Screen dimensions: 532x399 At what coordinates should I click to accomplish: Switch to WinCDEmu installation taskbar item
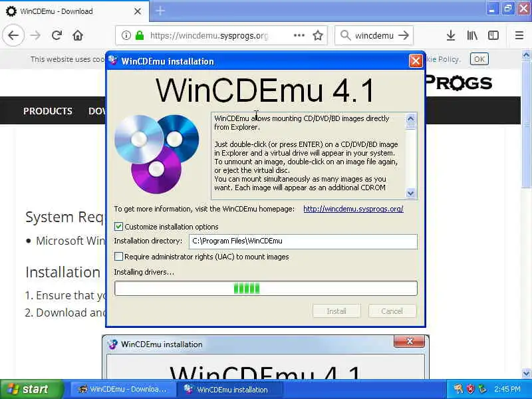pyautogui.click(x=230, y=390)
